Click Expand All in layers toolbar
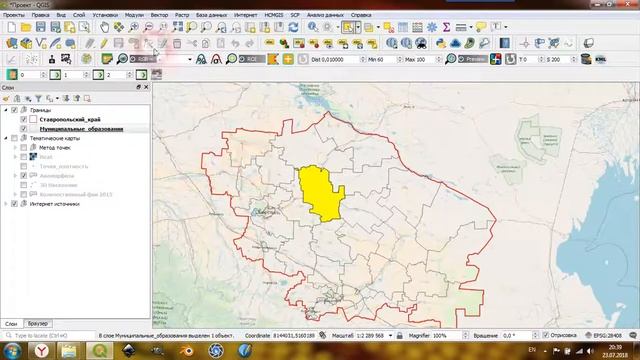 [66, 98]
